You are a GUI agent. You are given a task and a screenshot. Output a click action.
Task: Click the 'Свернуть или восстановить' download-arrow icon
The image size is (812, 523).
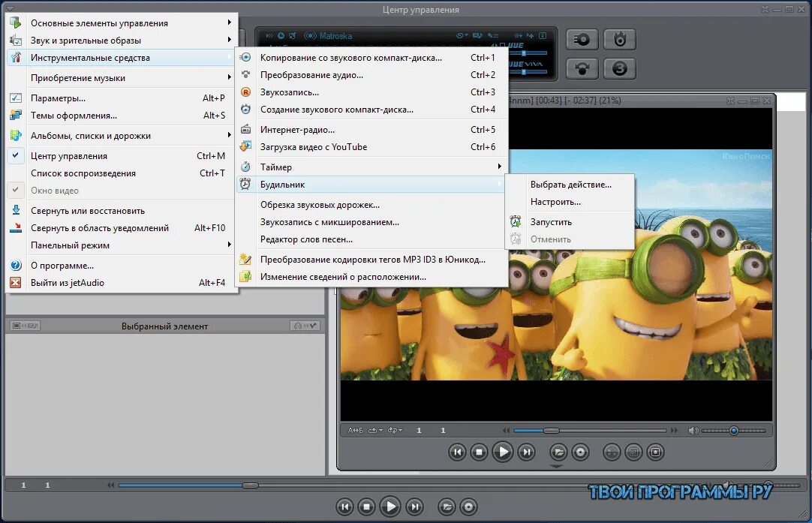pyautogui.click(x=16, y=210)
